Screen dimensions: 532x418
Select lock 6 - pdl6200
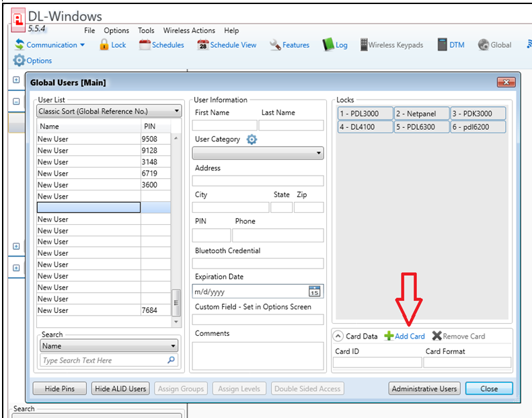[x=478, y=127]
